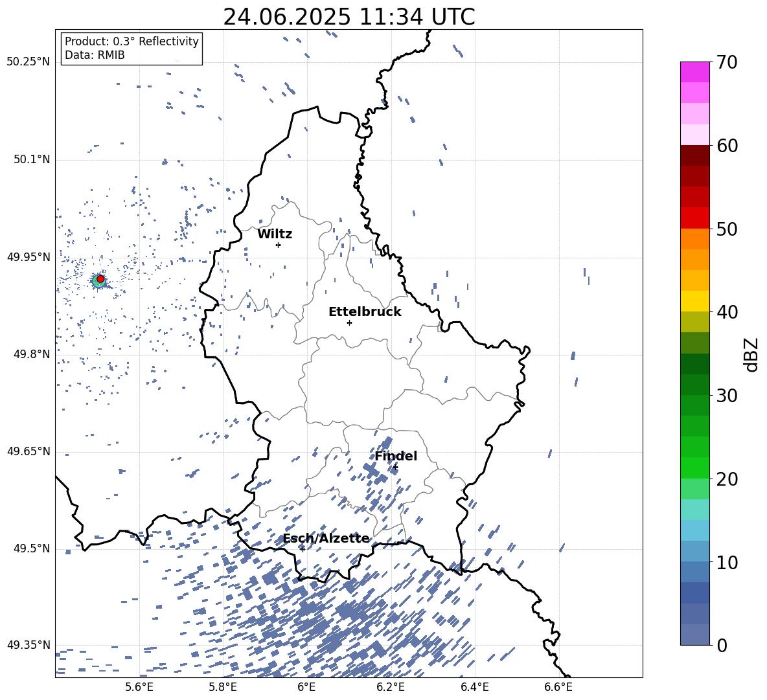The width and height of the screenshot is (767, 700).
Task: Click the 60 tick label on colorbar
Action: pos(727,146)
